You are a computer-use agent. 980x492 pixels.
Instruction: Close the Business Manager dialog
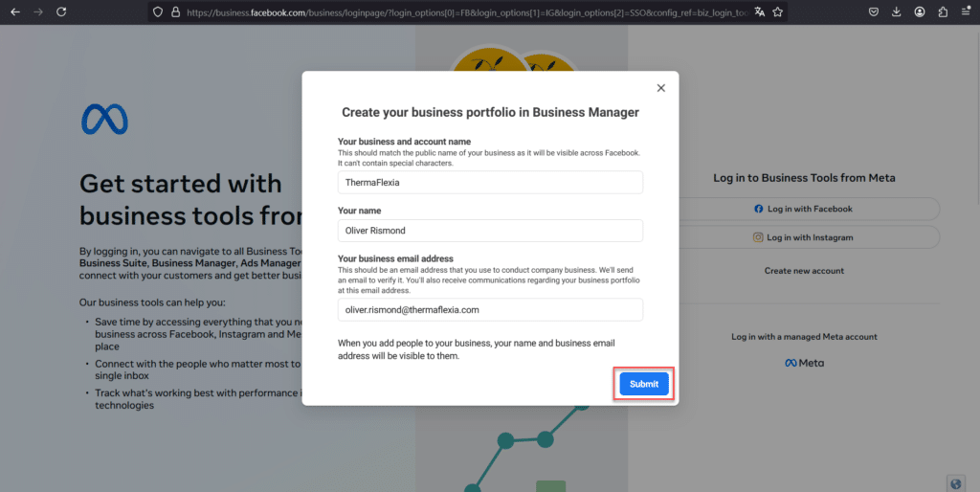660,88
